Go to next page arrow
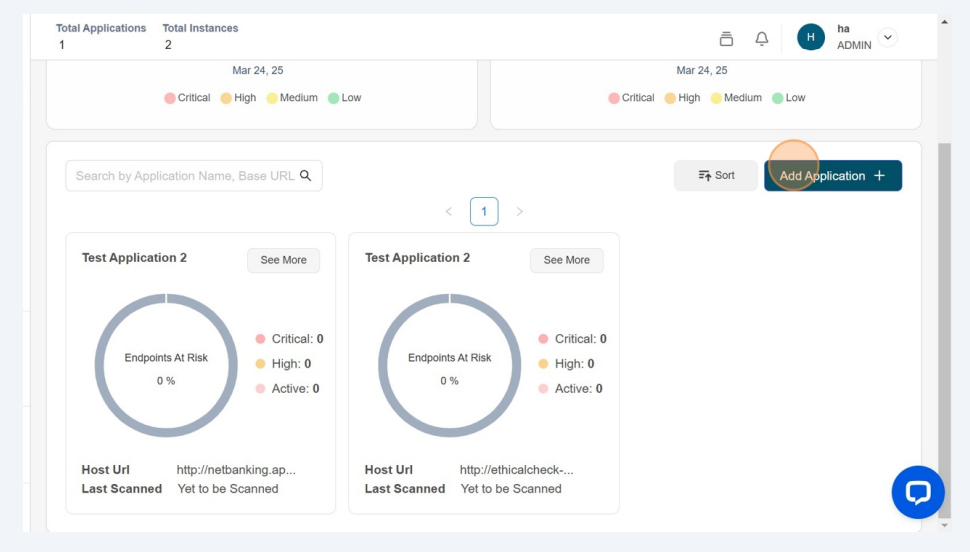970x552 pixels. click(519, 212)
